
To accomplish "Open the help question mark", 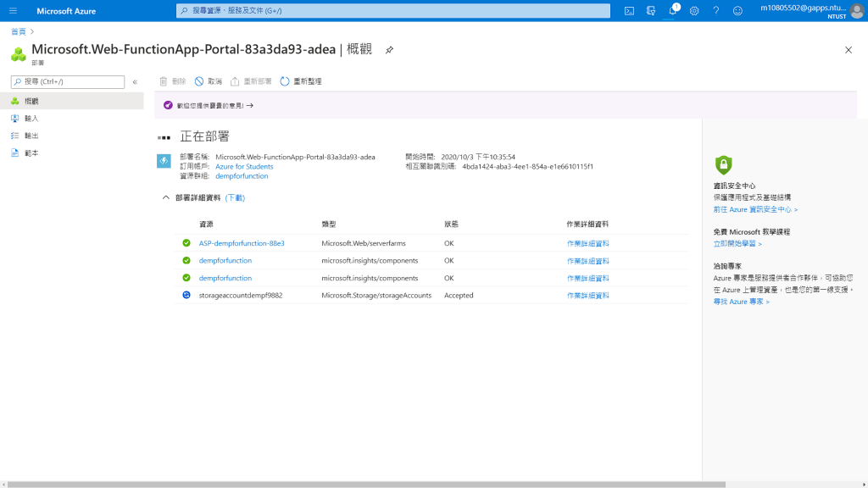I will [715, 10].
